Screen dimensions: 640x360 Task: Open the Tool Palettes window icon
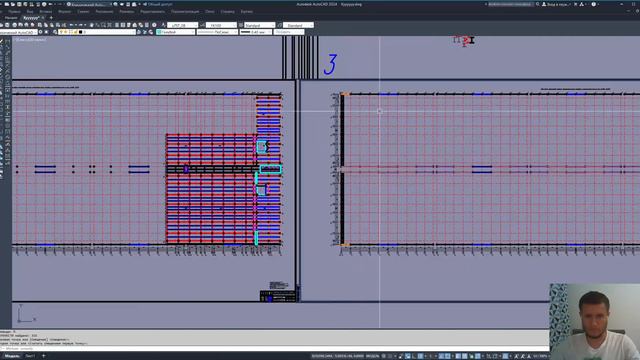(129, 25)
